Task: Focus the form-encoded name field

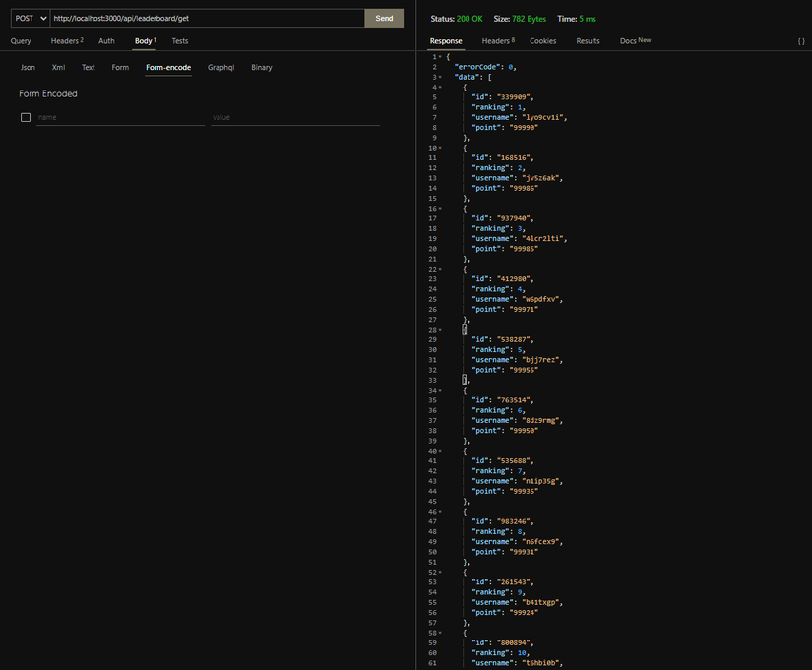Action: [x=121, y=117]
